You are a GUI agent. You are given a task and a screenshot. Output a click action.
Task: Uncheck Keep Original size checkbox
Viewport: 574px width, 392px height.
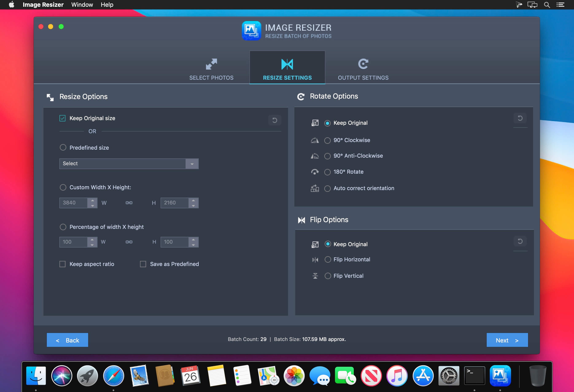click(62, 118)
